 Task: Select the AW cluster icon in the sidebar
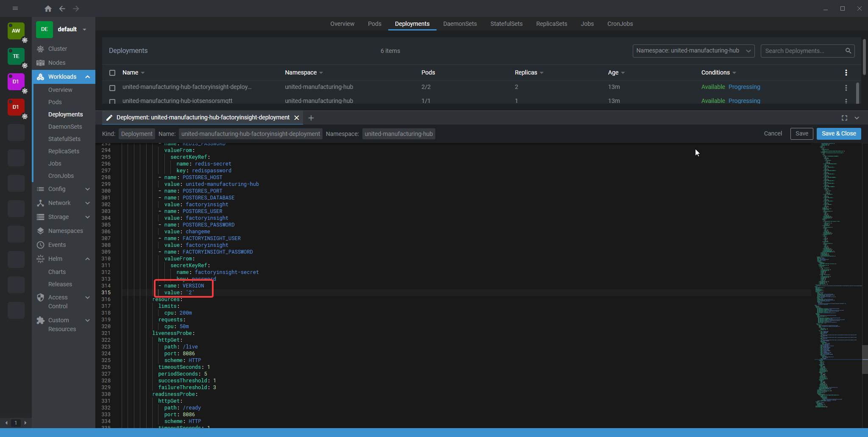click(x=16, y=31)
